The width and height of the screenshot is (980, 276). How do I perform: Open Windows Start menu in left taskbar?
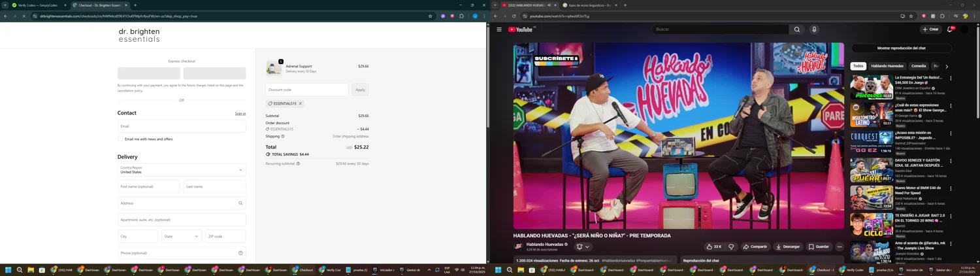8,269
